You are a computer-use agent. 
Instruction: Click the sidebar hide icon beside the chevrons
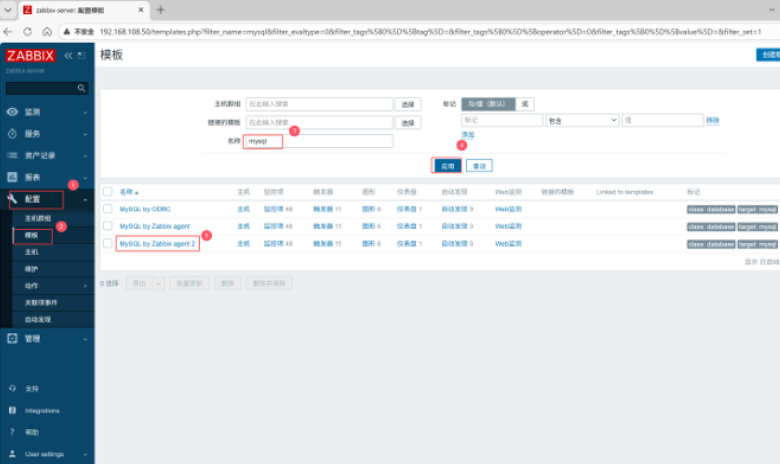click(82, 55)
